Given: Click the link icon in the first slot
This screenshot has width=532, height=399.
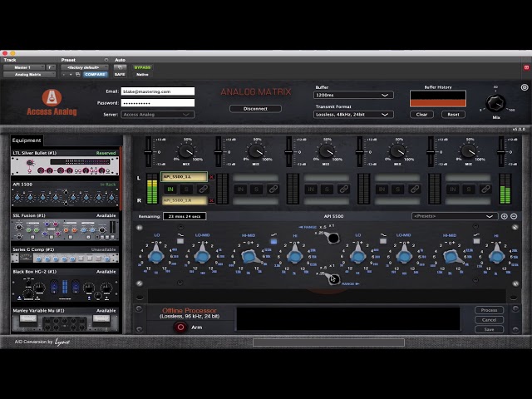Looking at the screenshot, I should click(203, 189).
